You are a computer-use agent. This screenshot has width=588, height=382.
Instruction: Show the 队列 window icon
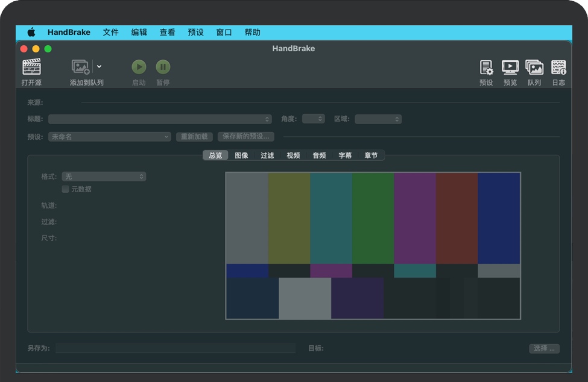[x=534, y=67]
